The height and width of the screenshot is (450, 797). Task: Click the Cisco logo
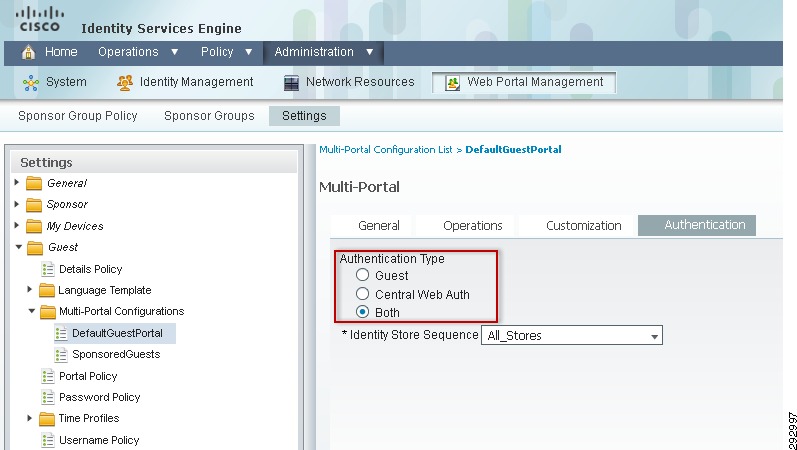(x=40, y=20)
